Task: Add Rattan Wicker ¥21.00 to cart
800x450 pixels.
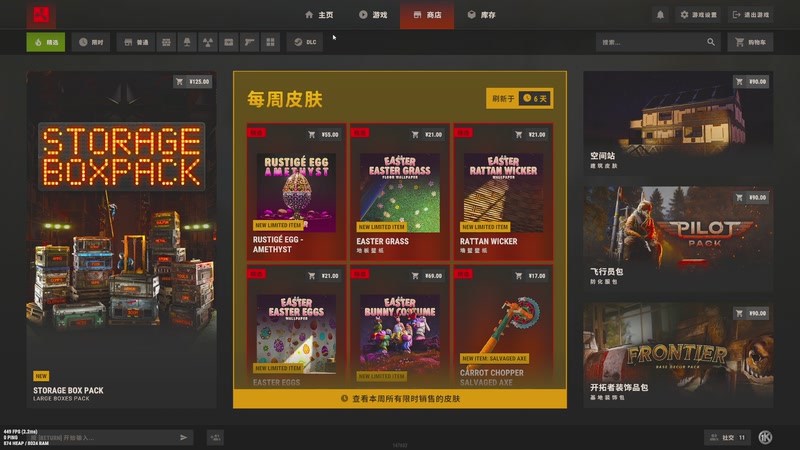Action: (531, 135)
